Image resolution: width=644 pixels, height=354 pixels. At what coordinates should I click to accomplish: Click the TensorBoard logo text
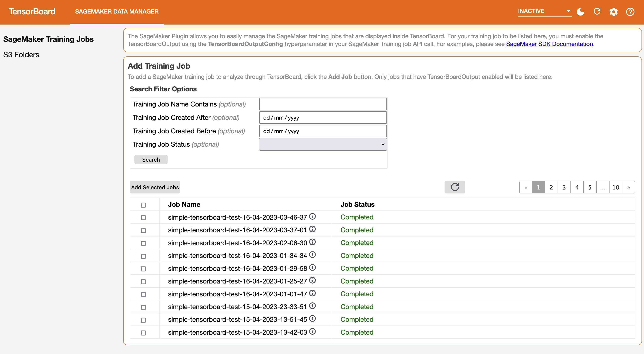pos(32,11)
